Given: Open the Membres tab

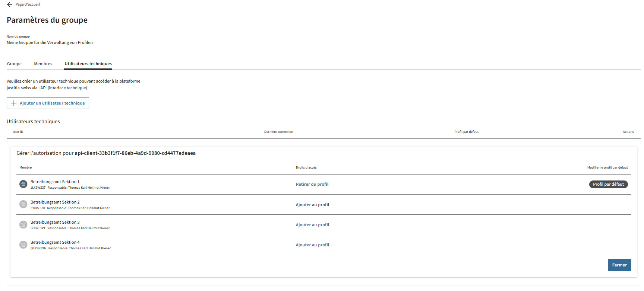Looking at the screenshot, I should point(43,64).
